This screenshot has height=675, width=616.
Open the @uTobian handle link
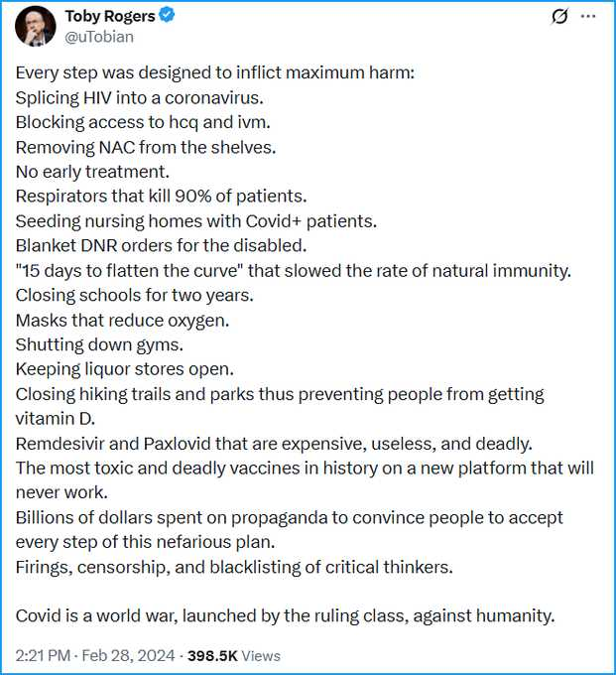point(99,37)
